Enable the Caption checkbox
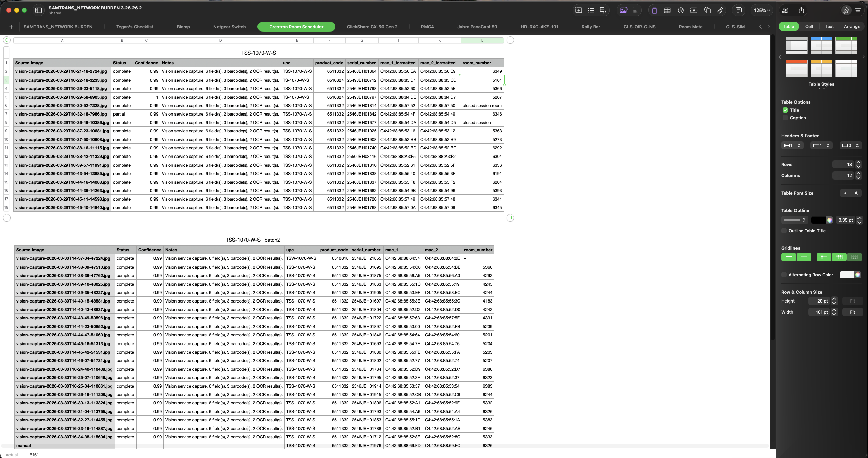Screen dimensions: 868x458 click(785, 118)
